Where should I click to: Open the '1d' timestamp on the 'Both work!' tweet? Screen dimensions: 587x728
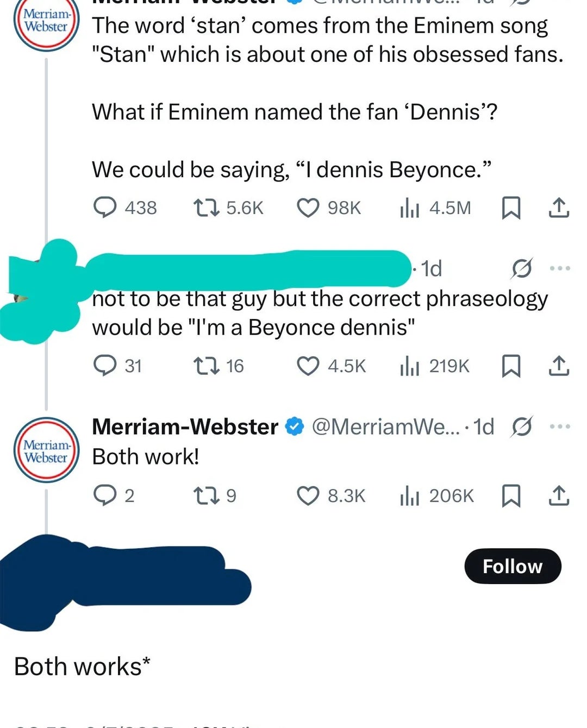click(481, 426)
